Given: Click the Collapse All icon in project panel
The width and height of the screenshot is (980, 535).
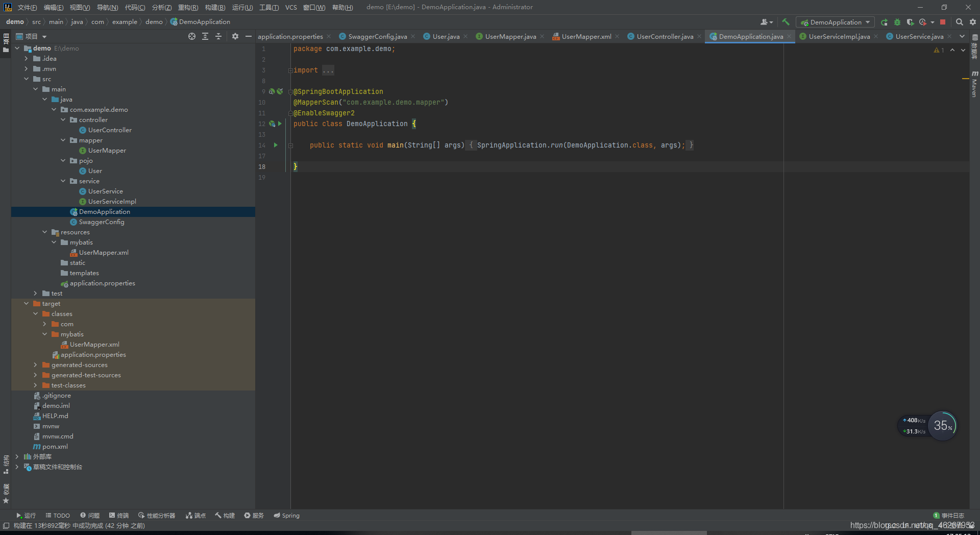Looking at the screenshot, I should click(218, 36).
